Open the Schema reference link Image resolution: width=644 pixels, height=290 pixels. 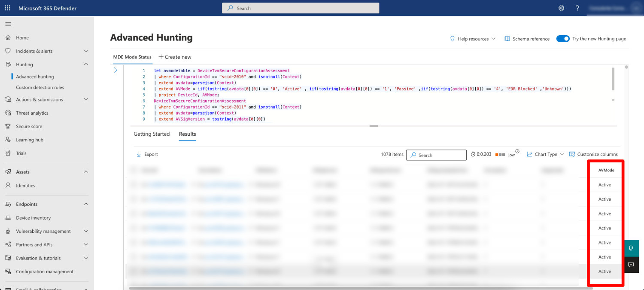tap(527, 39)
